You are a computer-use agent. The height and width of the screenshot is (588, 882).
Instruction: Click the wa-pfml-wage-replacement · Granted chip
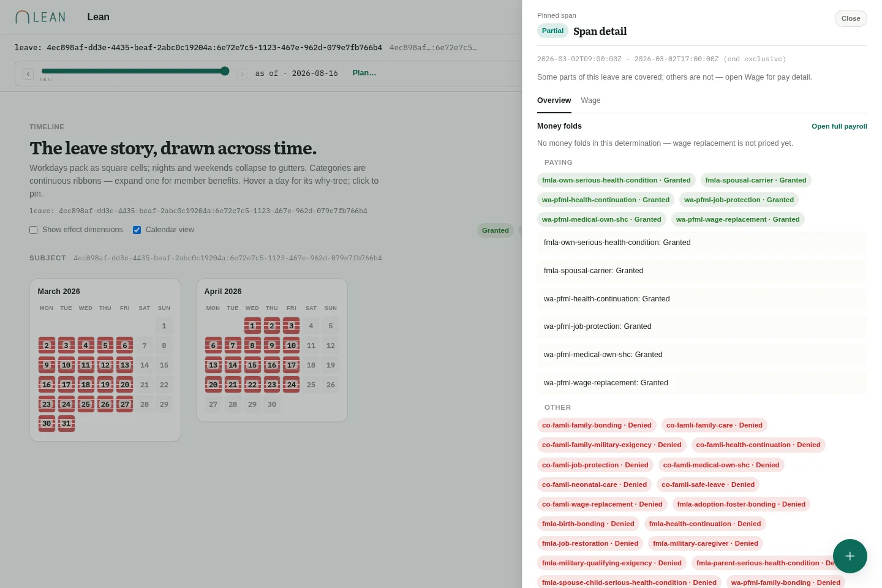pos(737,219)
